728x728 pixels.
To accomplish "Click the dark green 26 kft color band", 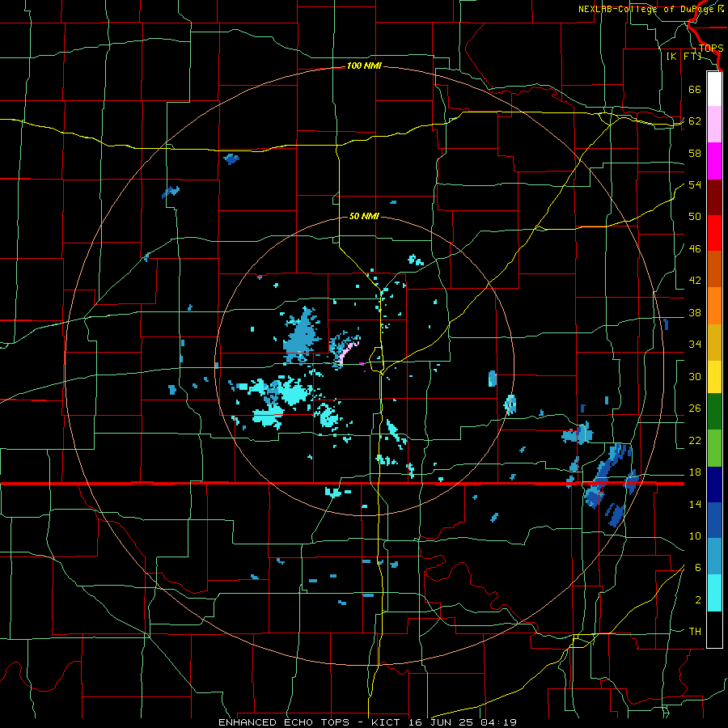I will 714,412.
